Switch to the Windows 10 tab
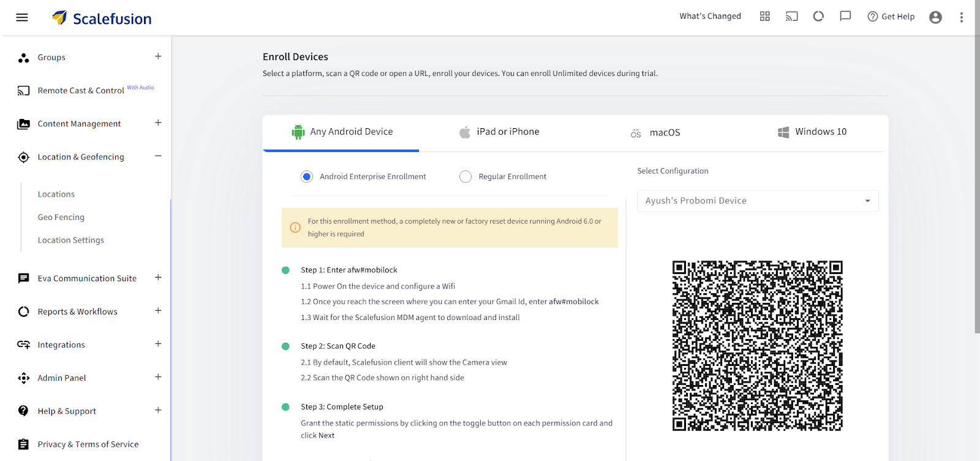This screenshot has width=980, height=461. [x=812, y=132]
